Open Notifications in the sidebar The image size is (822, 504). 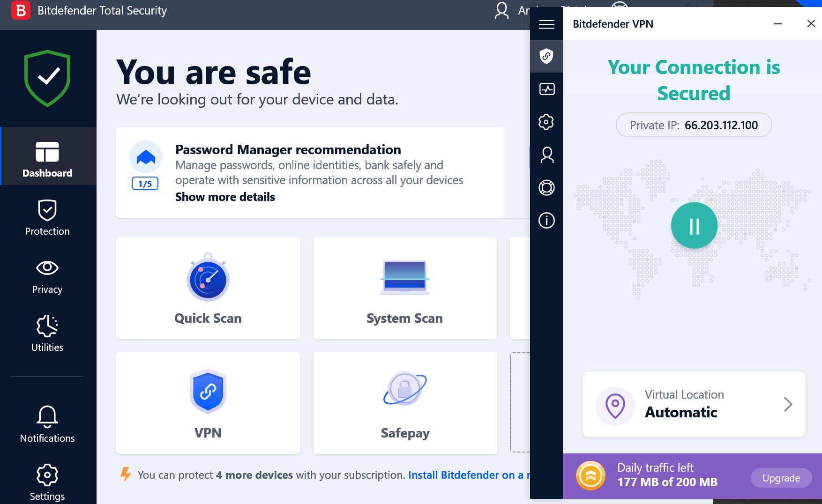pos(47,424)
